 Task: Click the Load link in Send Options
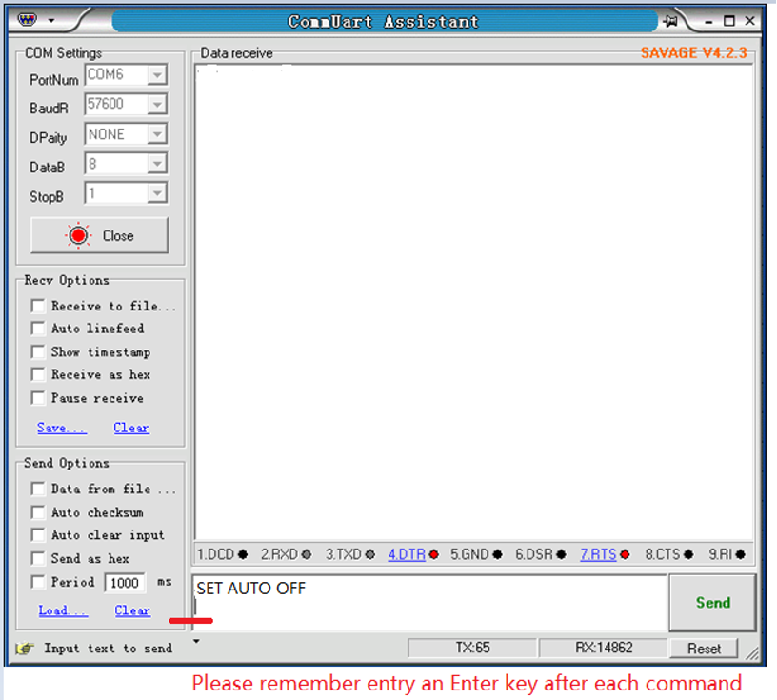click(x=63, y=610)
